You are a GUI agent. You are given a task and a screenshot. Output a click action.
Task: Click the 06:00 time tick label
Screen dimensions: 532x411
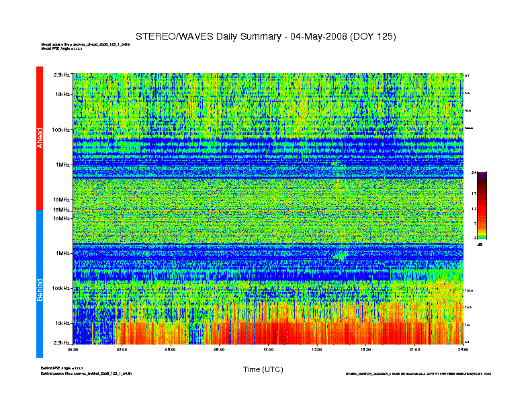[x=171, y=349]
